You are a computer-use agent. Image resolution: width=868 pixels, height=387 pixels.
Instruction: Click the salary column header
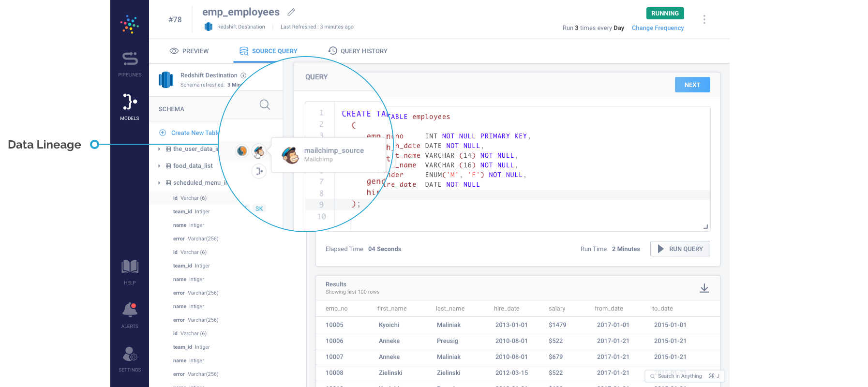pyautogui.click(x=557, y=309)
